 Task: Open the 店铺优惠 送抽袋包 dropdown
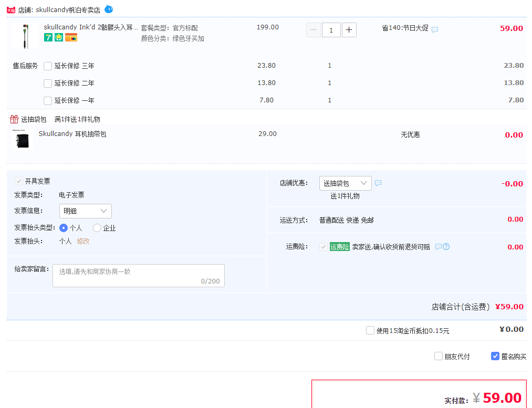[346, 183]
